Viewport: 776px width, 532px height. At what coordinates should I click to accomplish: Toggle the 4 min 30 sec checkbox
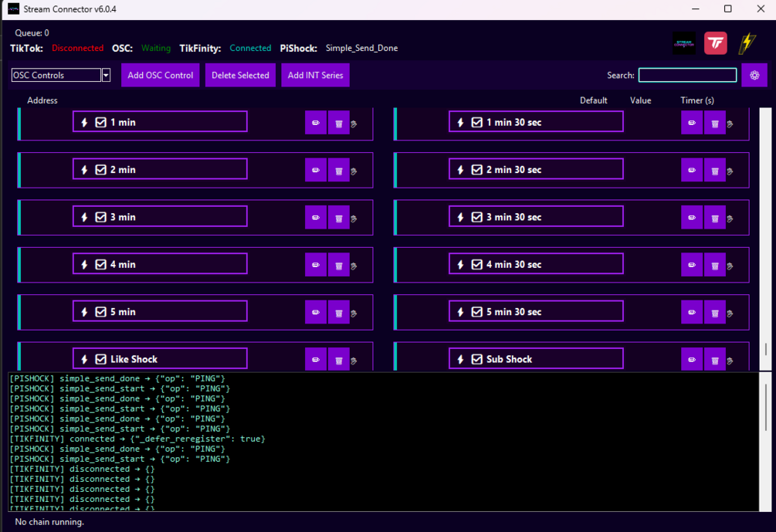click(477, 265)
